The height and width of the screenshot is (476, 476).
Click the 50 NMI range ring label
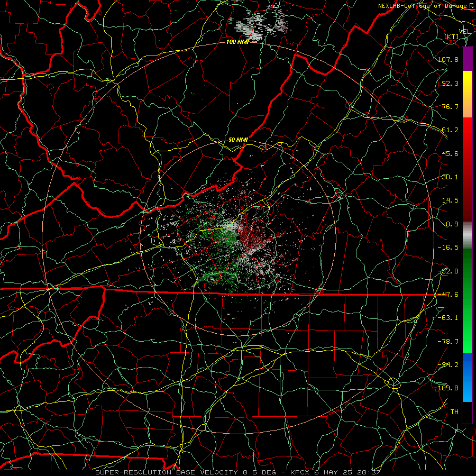238,140
